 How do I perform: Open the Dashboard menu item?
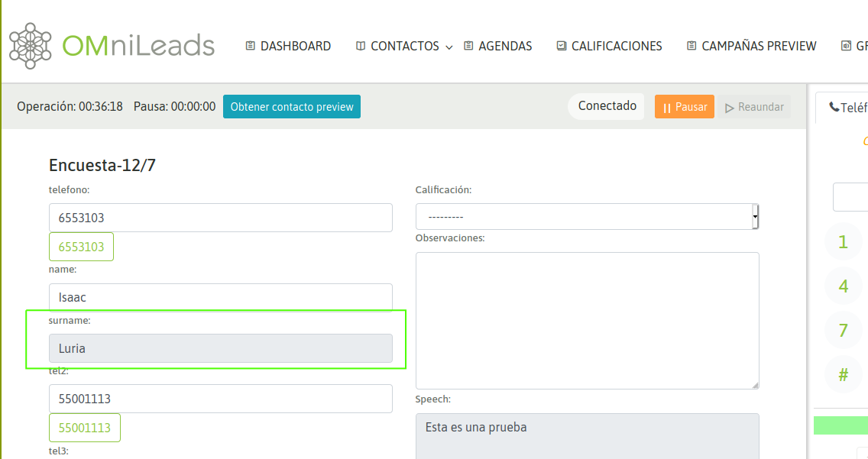point(288,46)
